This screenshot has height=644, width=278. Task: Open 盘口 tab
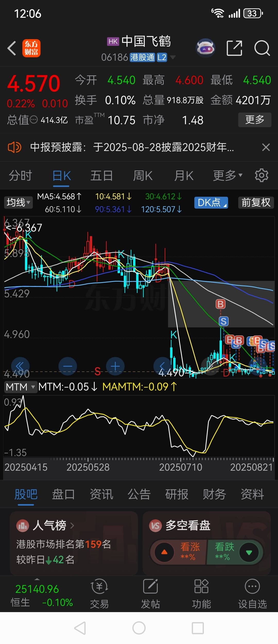click(x=64, y=494)
